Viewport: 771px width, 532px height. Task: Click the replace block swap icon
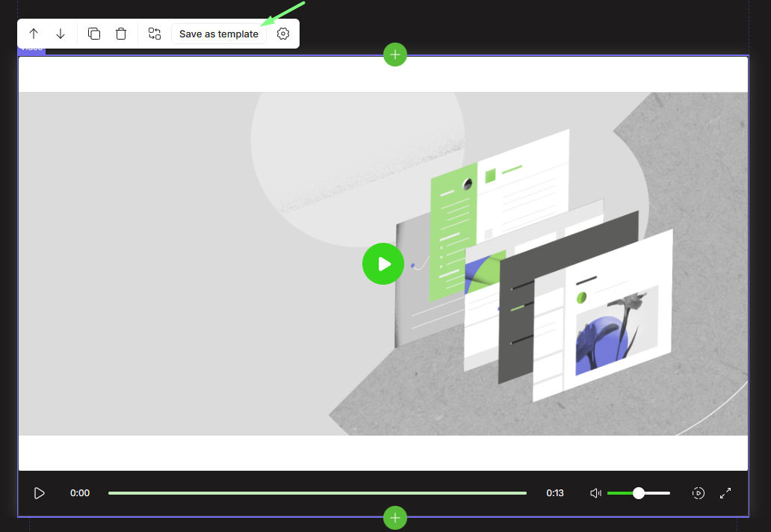(155, 34)
